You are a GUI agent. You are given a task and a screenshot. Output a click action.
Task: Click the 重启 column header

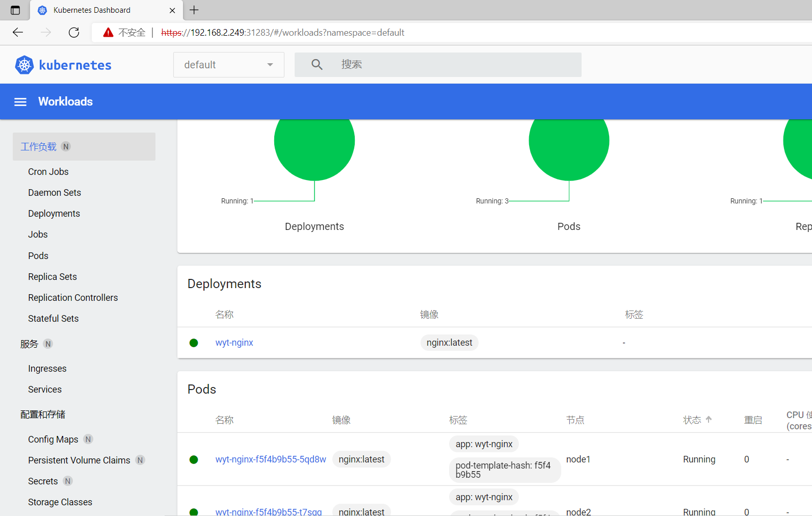click(753, 420)
